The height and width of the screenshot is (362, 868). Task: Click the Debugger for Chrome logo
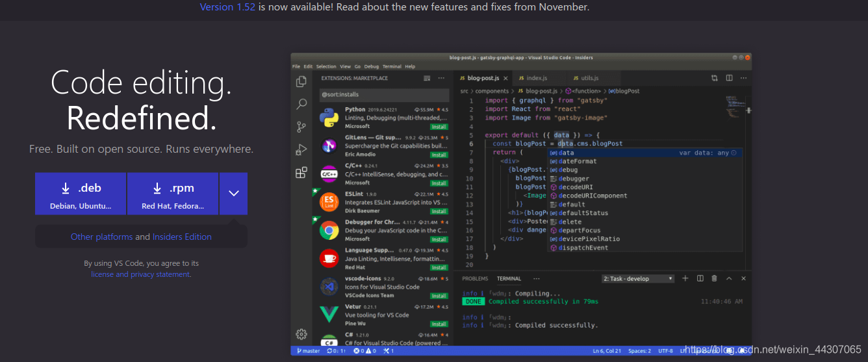coord(329,230)
